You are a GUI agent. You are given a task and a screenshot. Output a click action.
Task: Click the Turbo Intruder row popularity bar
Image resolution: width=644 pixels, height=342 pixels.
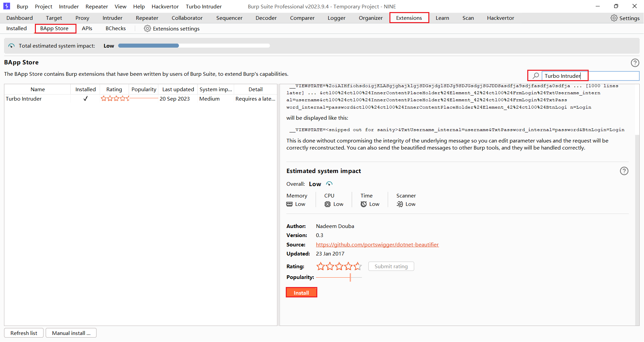point(144,98)
